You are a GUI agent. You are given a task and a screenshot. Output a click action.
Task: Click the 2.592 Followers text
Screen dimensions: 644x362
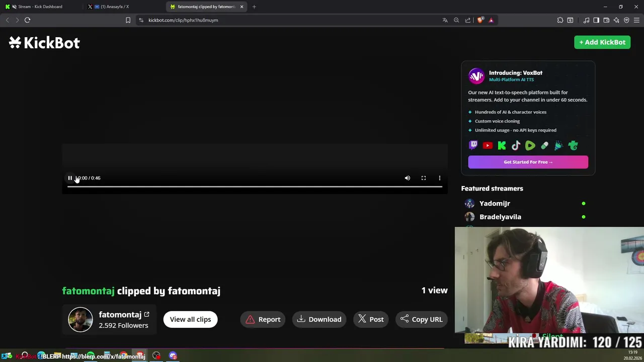(123, 325)
